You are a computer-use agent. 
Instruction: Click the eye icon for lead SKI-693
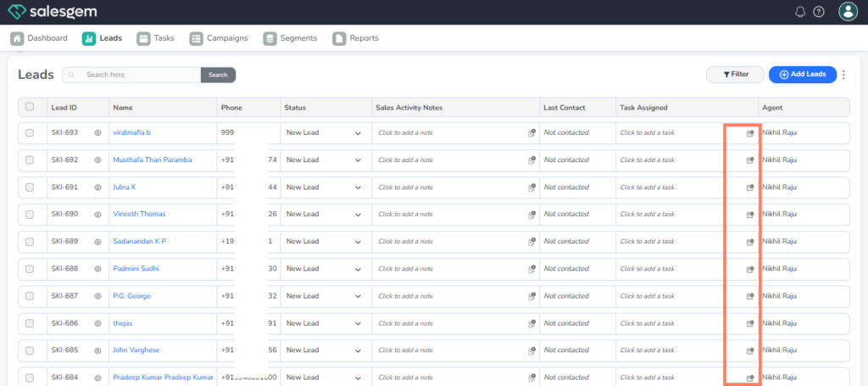point(97,133)
